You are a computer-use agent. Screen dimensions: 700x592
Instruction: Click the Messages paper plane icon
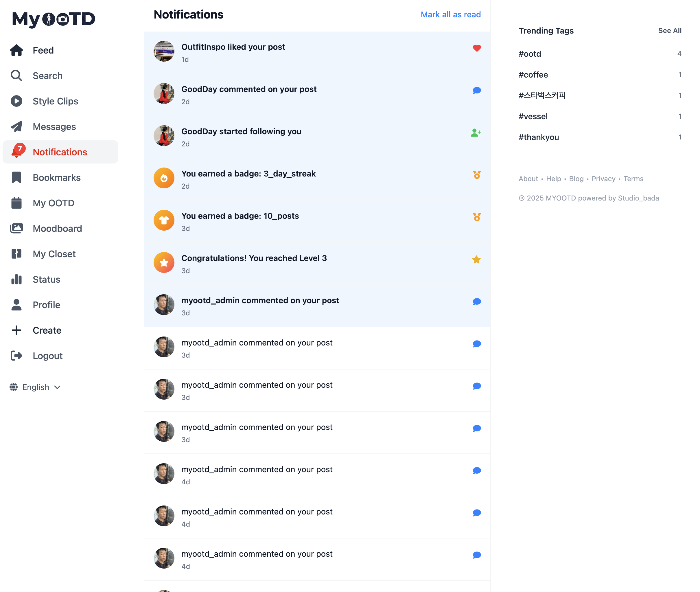click(16, 126)
